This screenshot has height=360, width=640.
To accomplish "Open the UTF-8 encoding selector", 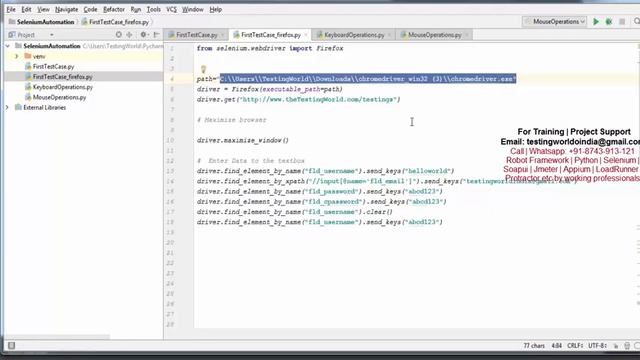I will tap(598, 346).
